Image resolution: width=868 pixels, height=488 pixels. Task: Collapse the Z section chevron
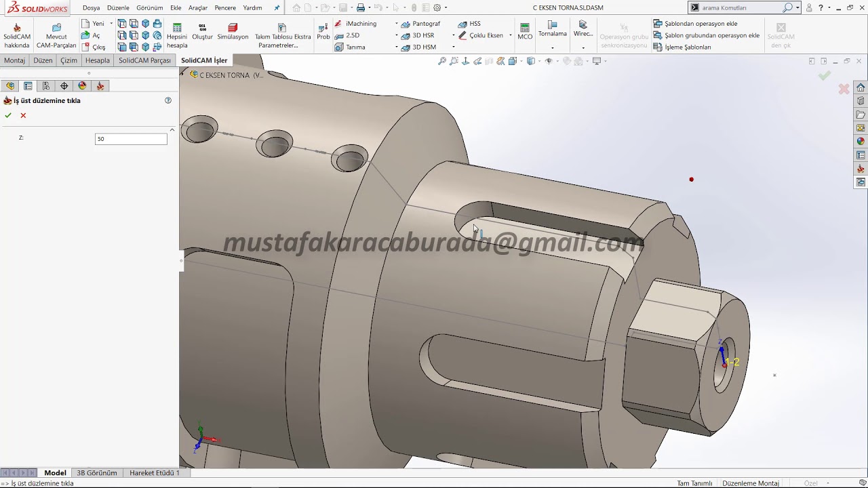(172, 129)
